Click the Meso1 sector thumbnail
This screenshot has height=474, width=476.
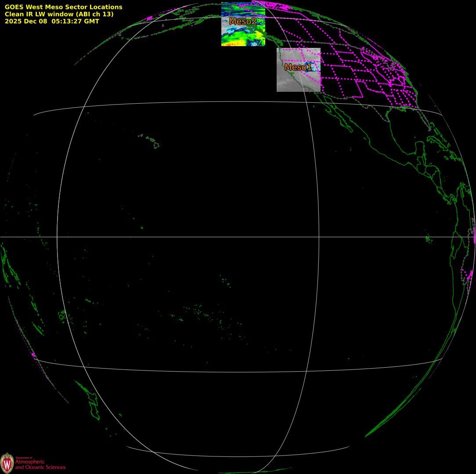pos(299,70)
